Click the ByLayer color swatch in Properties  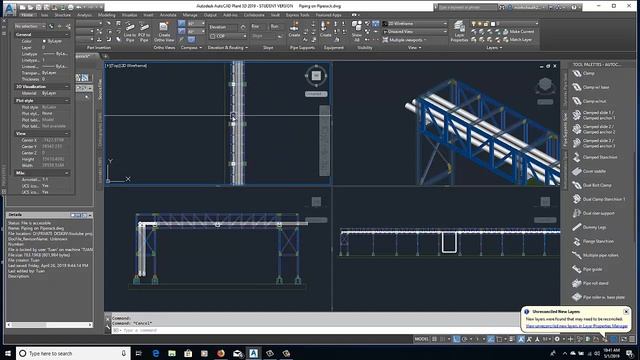pos(44,41)
